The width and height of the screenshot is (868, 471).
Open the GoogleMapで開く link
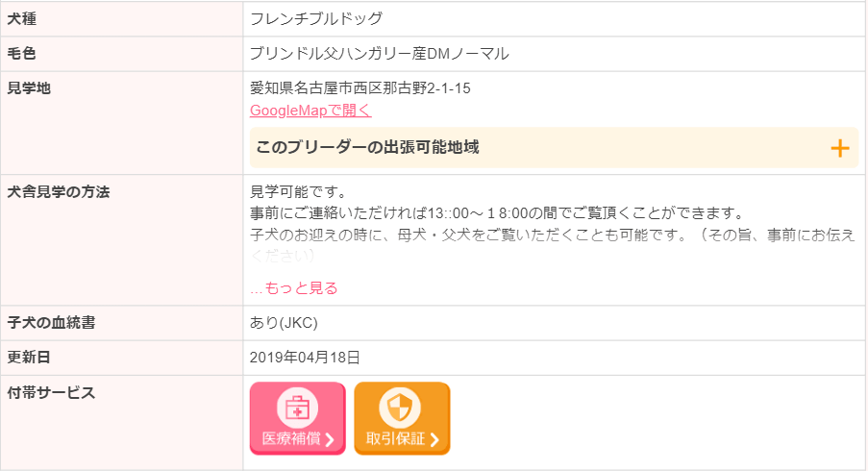pyautogui.click(x=310, y=111)
